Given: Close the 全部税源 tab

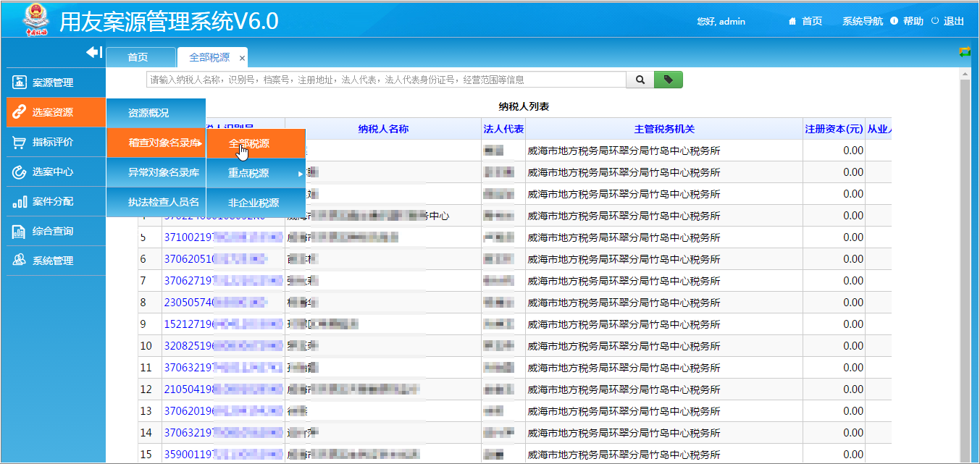Looking at the screenshot, I should (242, 58).
